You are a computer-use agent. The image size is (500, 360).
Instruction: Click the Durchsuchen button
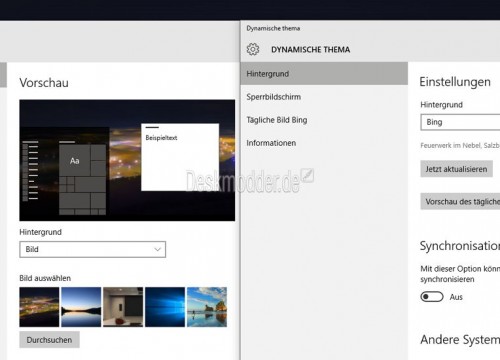click(x=49, y=340)
